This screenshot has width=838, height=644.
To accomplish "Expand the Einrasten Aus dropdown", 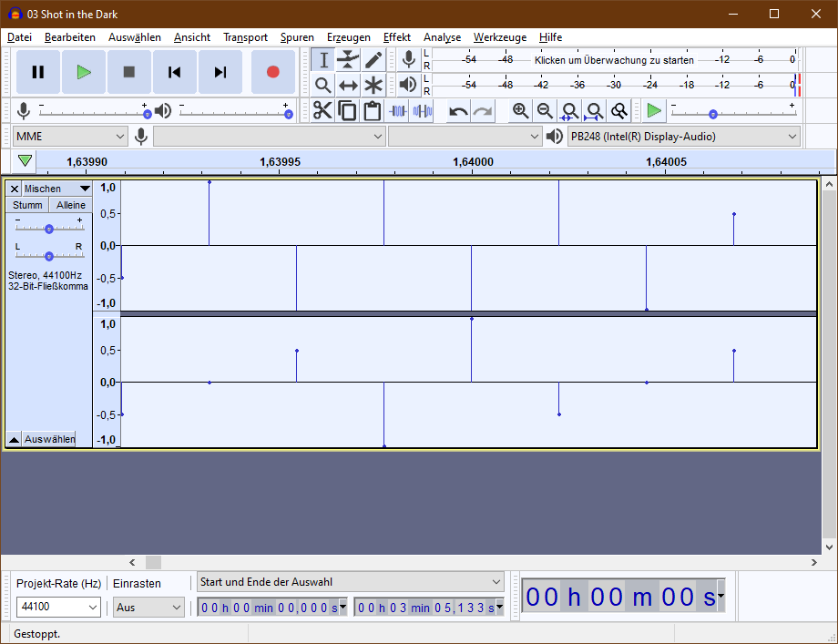I will pyautogui.click(x=149, y=607).
